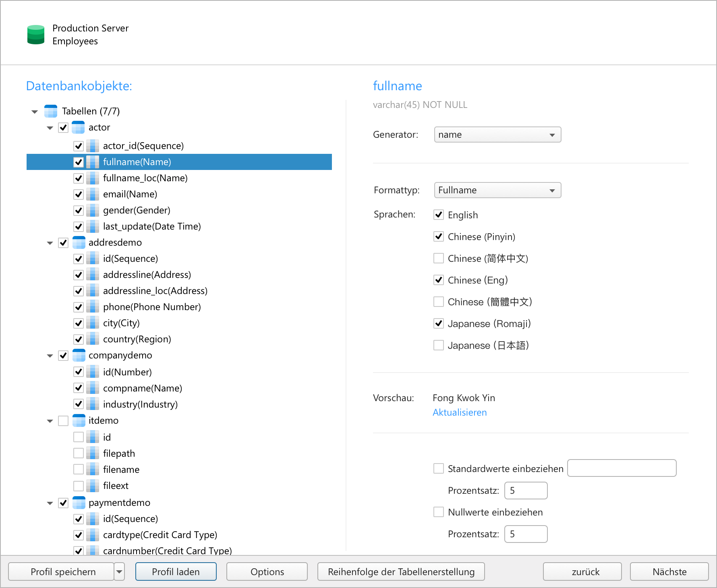Click Prozentsatz field under Standardwerte

526,491
